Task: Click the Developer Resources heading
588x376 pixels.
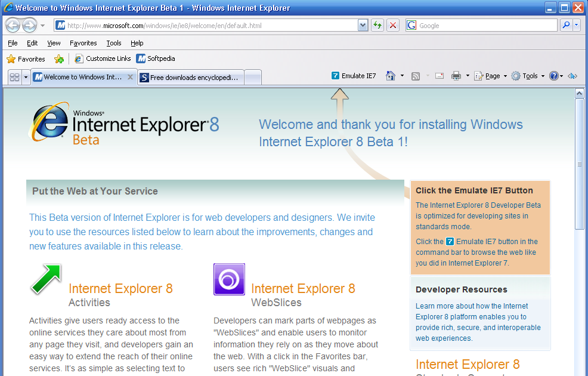Action: 461,289
